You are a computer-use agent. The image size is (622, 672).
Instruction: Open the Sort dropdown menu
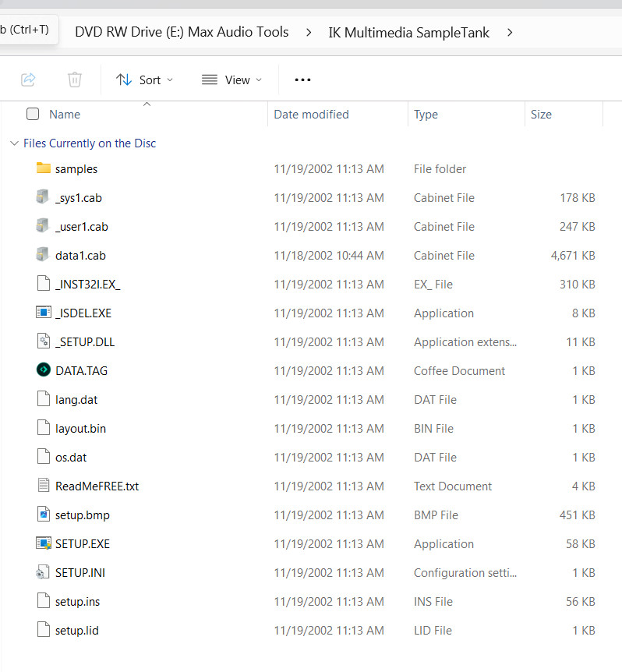tap(144, 80)
